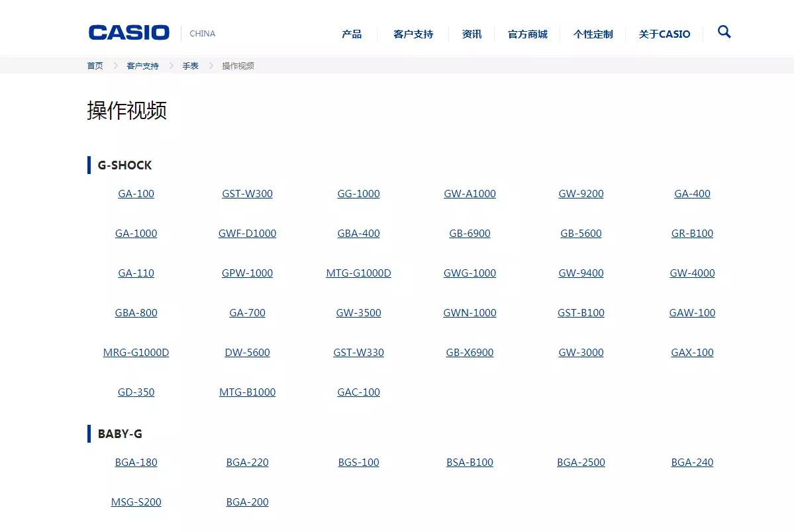
Task: Open the BSA-B100 link
Action: 470,462
